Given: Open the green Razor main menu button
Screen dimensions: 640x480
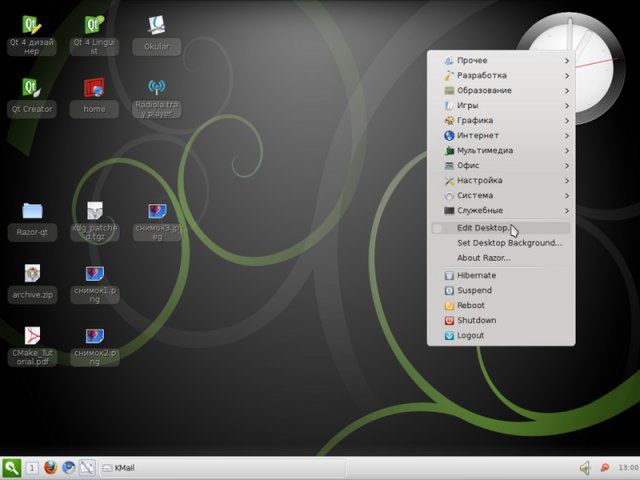Looking at the screenshot, I should [x=11, y=468].
